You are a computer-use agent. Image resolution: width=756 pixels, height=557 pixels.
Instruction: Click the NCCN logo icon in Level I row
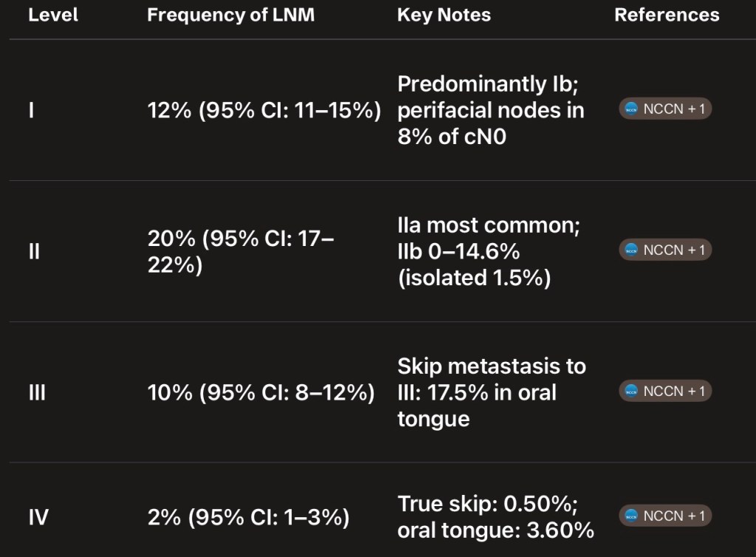coord(631,110)
